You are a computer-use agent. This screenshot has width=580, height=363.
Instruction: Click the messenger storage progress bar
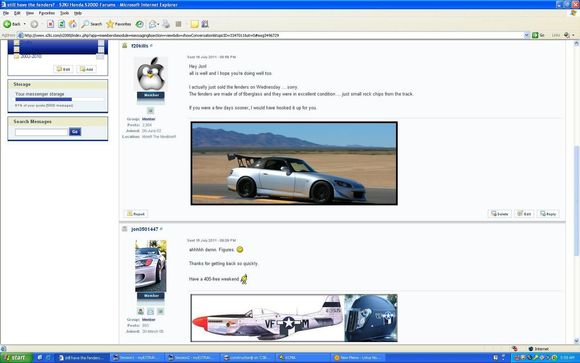point(60,100)
